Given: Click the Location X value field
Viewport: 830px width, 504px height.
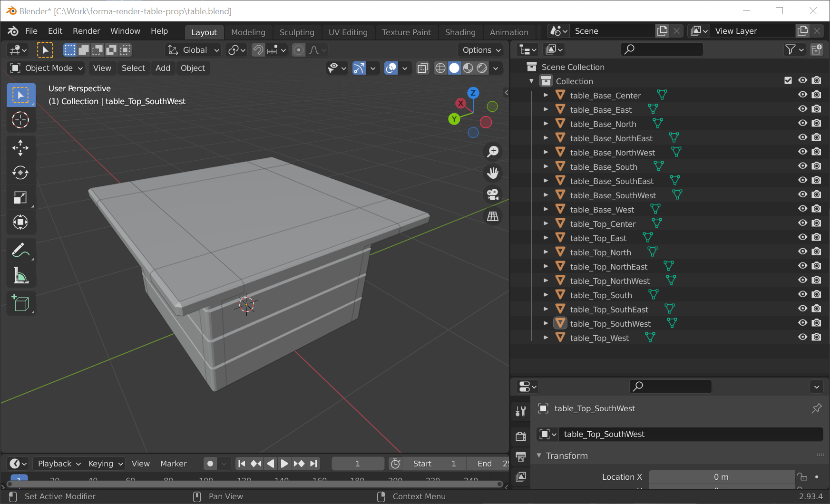Looking at the screenshot, I should 721,477.
